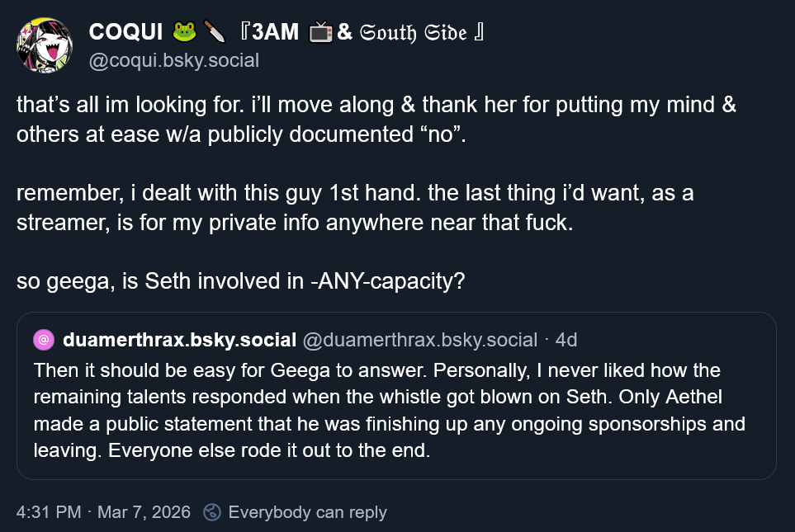Click the paragraph starting 'remember, i dealt'
The image size is (795, 532).
click(355, 208)
